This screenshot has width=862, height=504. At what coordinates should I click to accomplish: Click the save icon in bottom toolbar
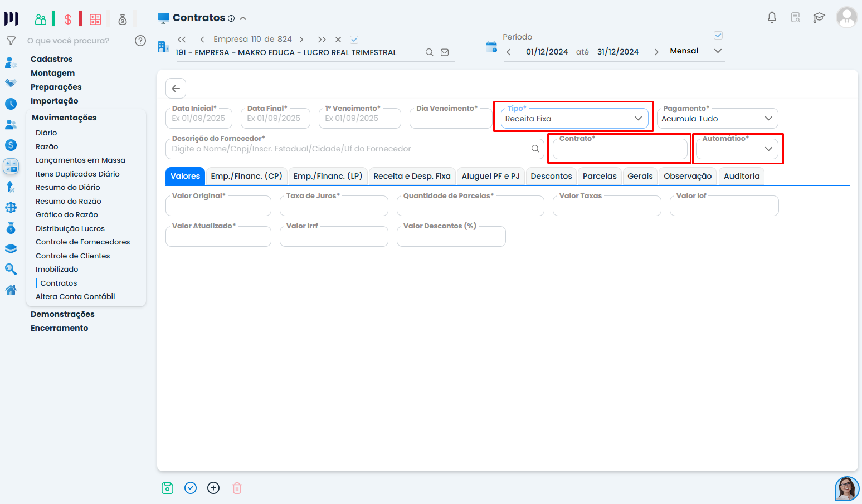(167, 488)
